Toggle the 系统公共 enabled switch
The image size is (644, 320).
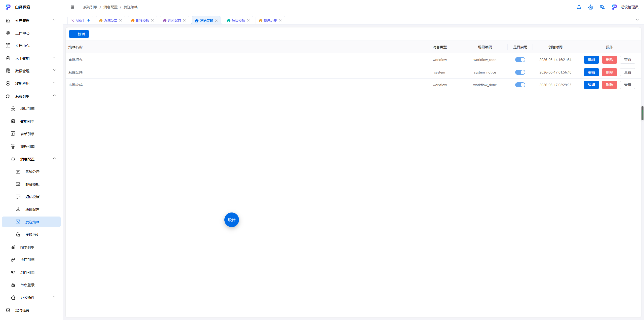click(520, 72)
